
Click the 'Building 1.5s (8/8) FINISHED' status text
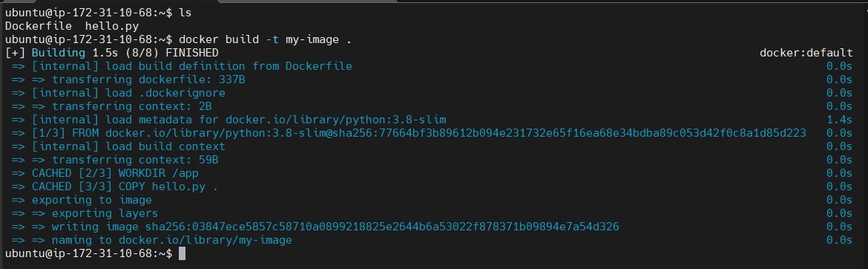click(125, 53)
